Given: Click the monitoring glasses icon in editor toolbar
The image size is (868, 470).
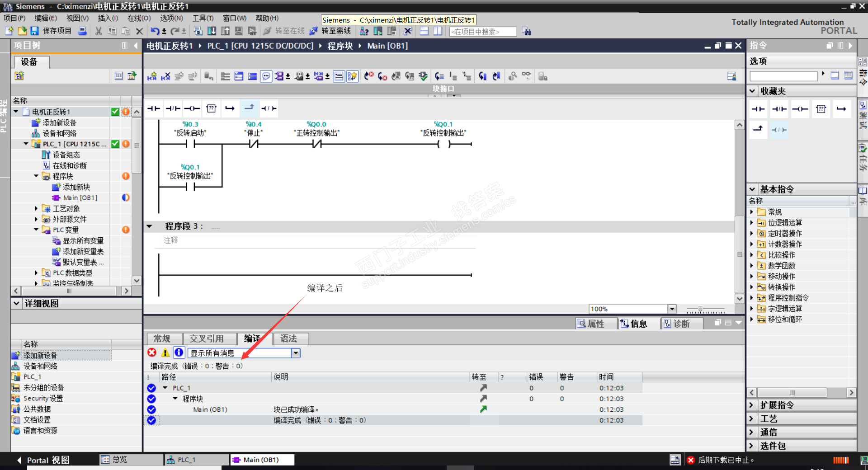Looking at the screenshot, I should pyautogui.click(x=527, y=76).
